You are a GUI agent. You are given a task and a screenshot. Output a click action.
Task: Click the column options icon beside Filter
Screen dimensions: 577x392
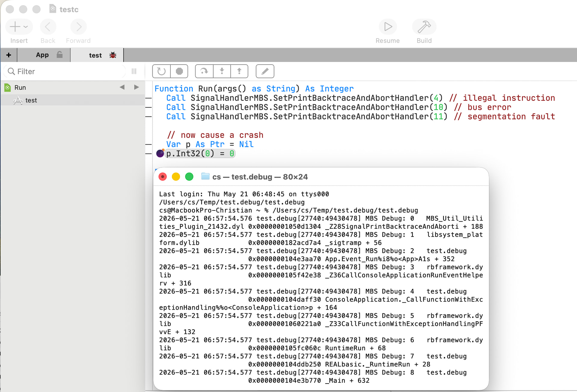[x=134, y=72]
